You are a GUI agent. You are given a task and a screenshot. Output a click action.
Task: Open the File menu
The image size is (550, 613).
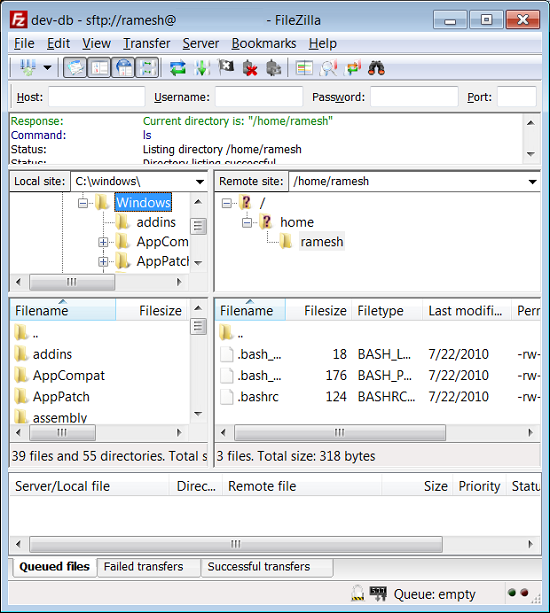pos(24,43)
